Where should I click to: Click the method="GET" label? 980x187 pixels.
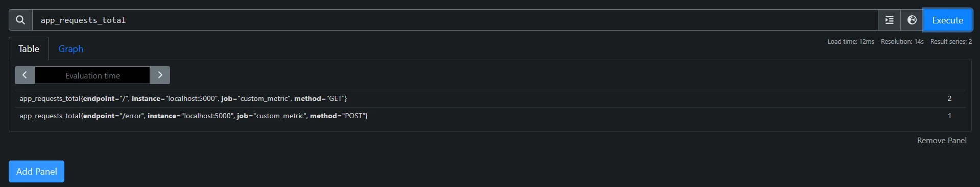click(x=320, y=98)
